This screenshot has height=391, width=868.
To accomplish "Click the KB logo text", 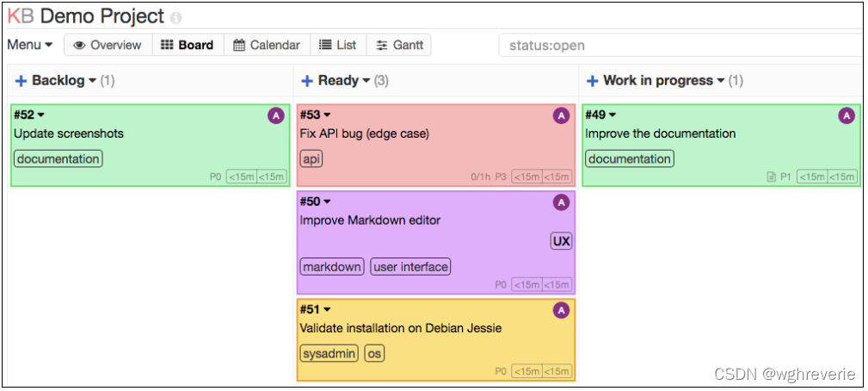I will (21, 16).
